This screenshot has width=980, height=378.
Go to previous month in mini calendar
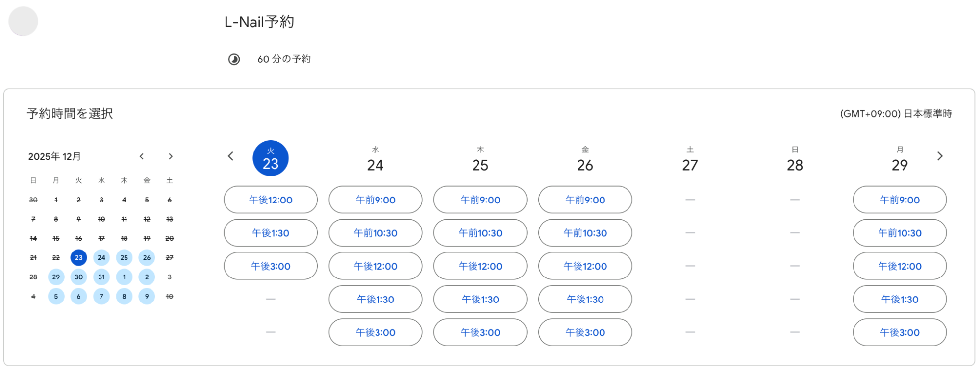point(142,156)
